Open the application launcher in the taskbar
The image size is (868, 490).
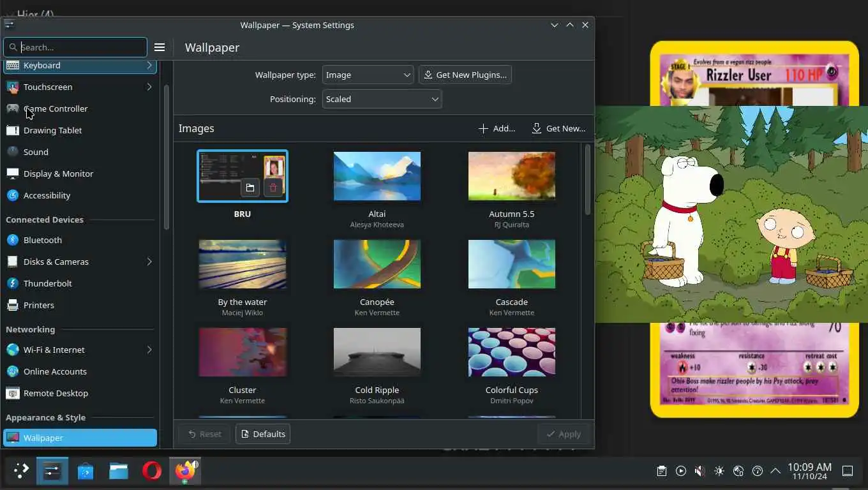click(x=21, y=471)
